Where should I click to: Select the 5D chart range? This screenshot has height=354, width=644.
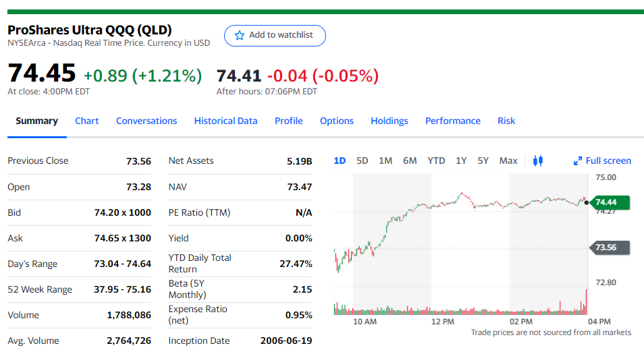pyautogui.click(x=363, y=160)
